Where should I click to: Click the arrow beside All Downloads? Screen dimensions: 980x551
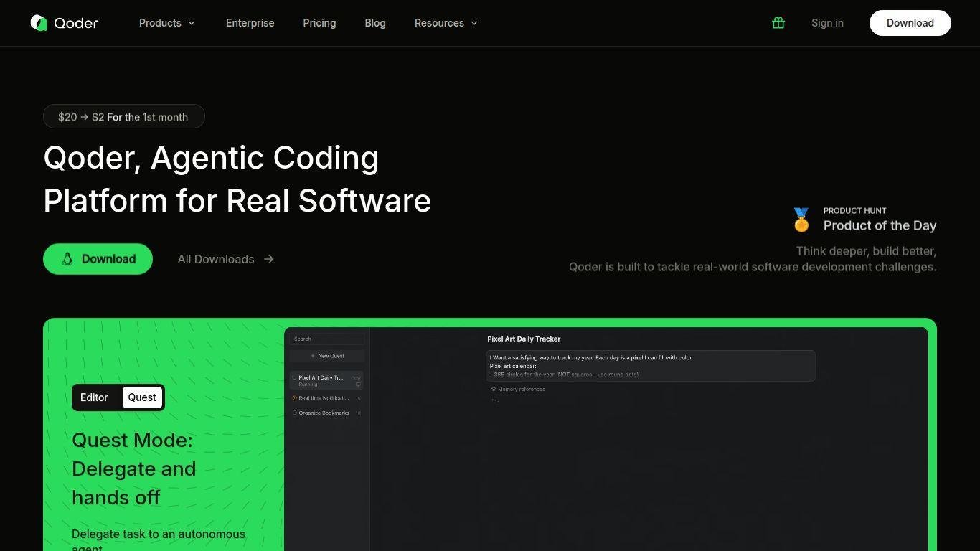click(269, 259)
